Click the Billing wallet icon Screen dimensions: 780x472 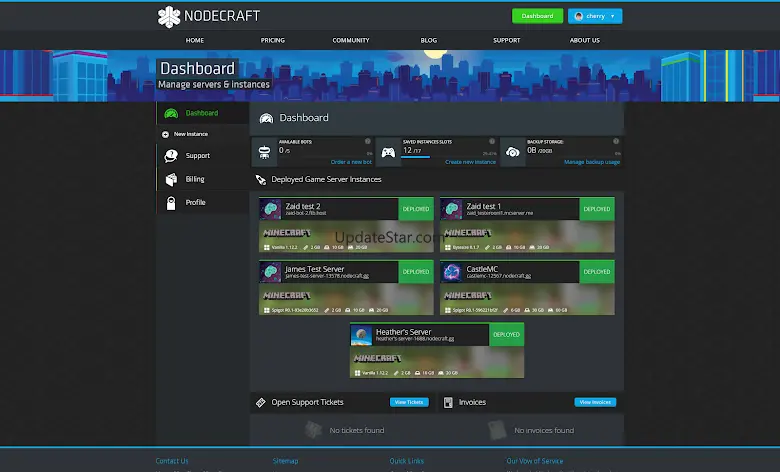pos(171,179)
